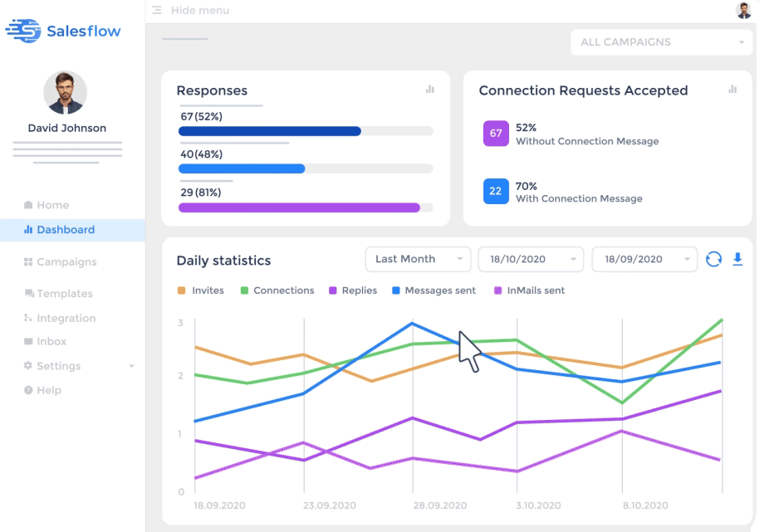Open the All Campaigns dropdown

click(x=661, y=42)
